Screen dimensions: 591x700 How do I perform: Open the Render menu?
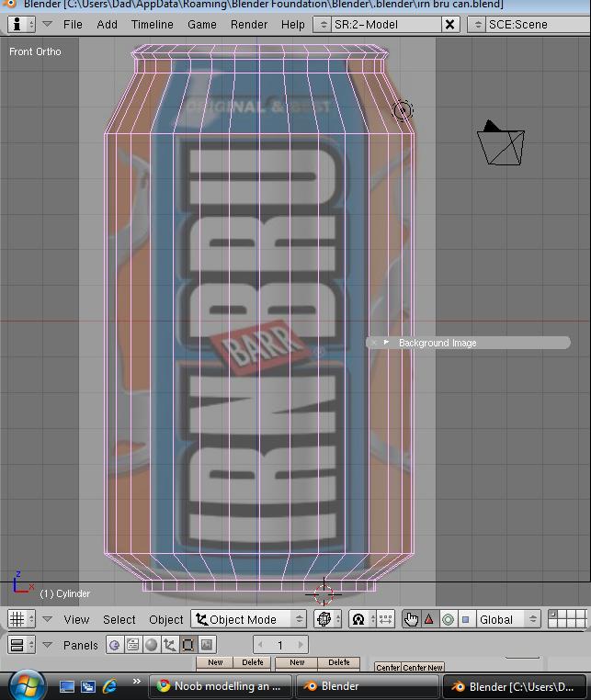249,24
